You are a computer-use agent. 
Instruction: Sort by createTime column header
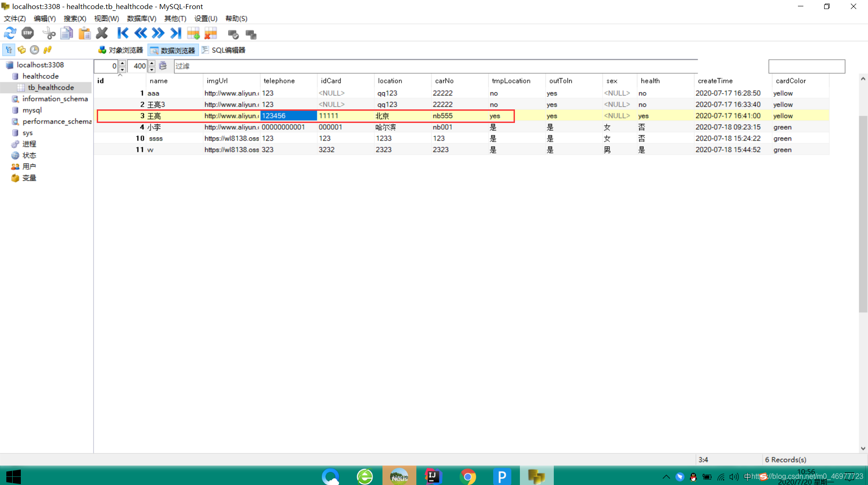[733, 80]
